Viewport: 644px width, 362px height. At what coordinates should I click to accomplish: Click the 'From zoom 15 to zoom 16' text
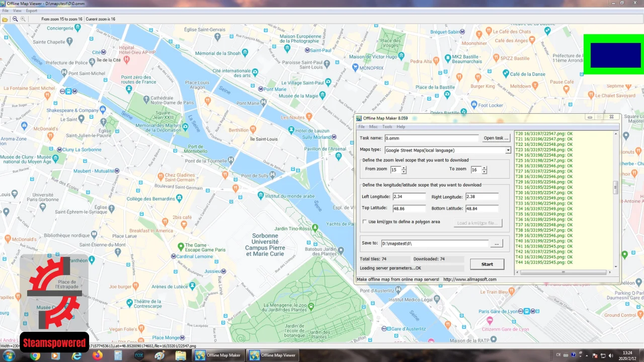[x=62, y=19]
